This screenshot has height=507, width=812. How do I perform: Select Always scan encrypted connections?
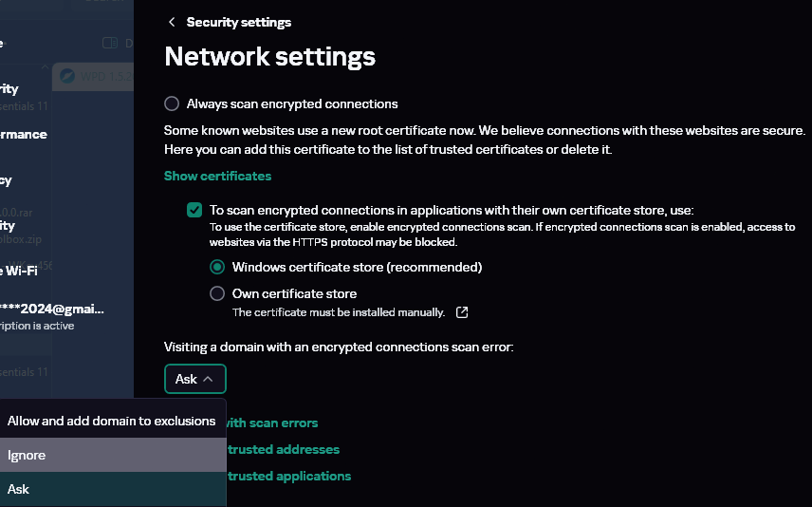click(x=172, y=103)
